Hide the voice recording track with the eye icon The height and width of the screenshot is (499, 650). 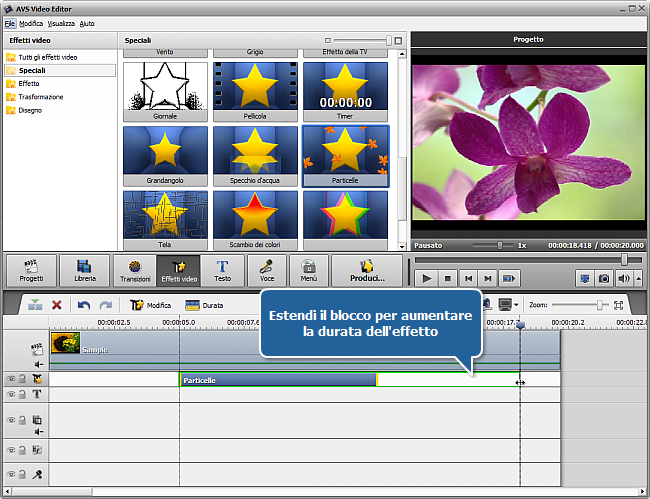tap(10, 474)
